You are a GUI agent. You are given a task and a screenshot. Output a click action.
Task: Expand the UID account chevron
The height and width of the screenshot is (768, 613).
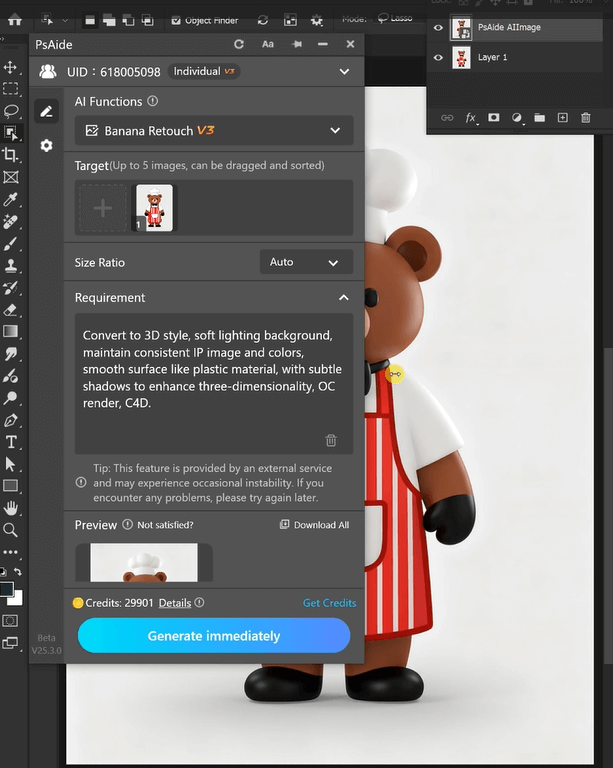[344, 72]
